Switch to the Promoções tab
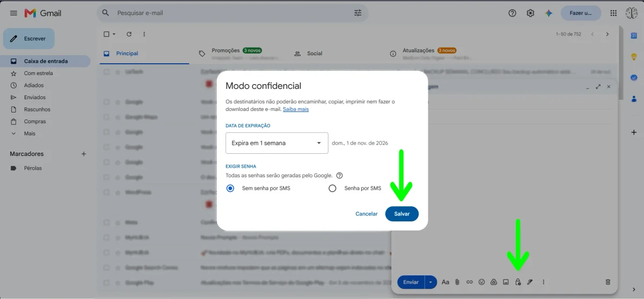The height and width of the screenshot is (299, 644). tap(225, 50)
